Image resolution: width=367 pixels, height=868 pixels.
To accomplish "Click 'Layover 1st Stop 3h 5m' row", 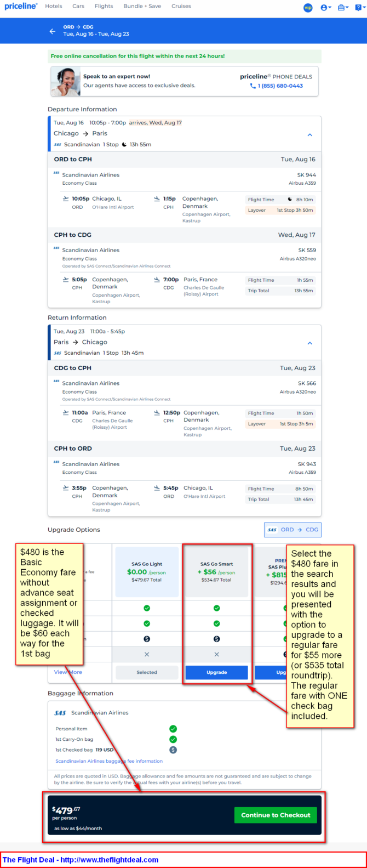I will coord(280,424).
